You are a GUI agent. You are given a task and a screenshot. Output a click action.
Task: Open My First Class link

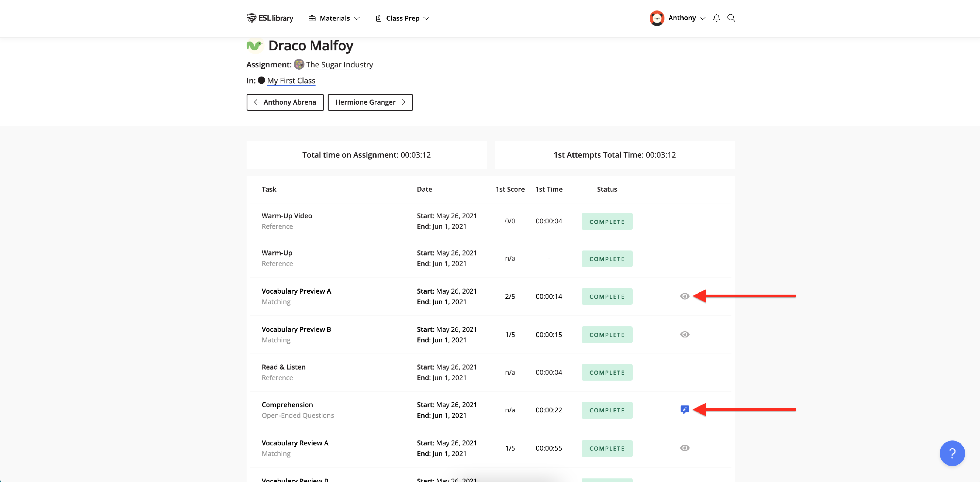(x=291, y=80)
